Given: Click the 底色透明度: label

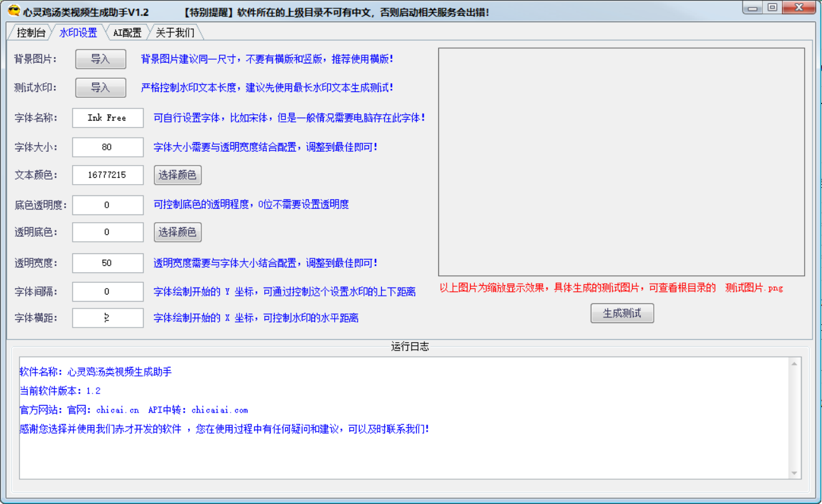Looking at the screenshot, I should coord(41,205).
